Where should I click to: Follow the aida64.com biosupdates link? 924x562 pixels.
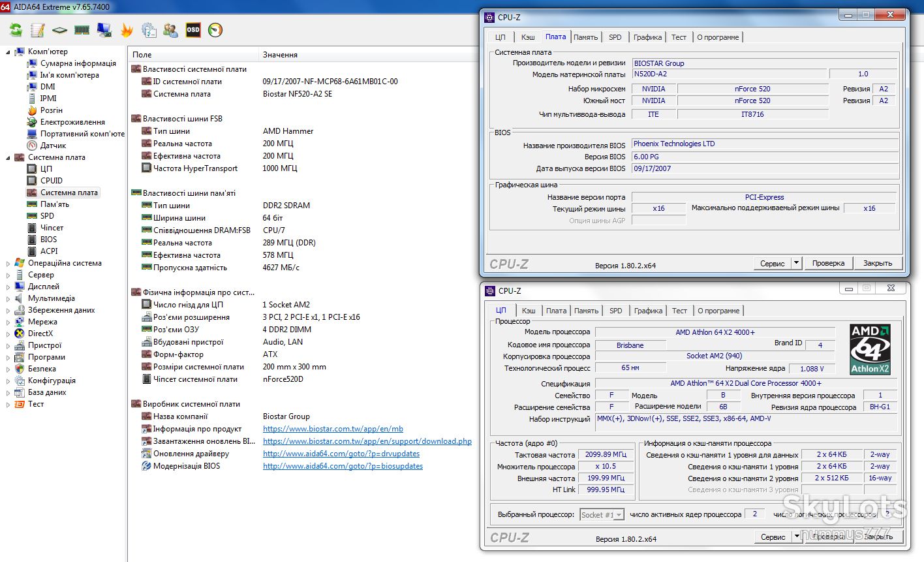(343, 466)
